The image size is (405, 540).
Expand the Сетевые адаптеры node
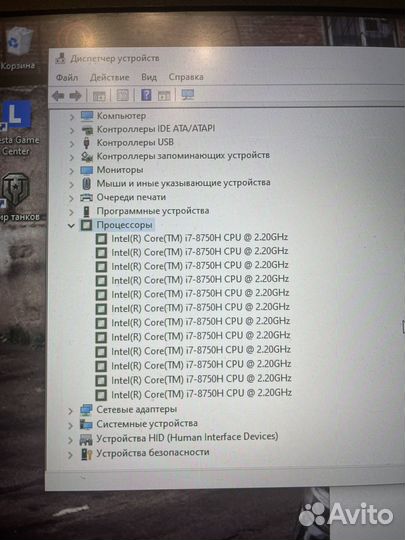point(70,411)
